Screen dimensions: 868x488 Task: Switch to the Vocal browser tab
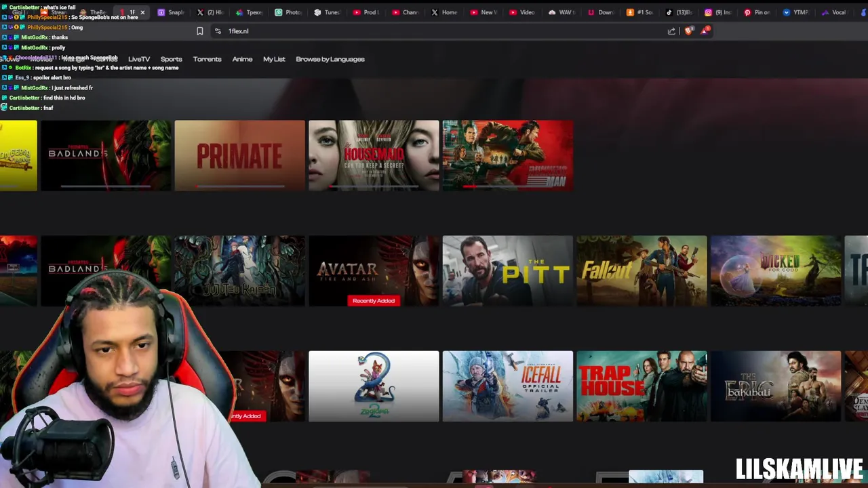[x=835, y=12]
